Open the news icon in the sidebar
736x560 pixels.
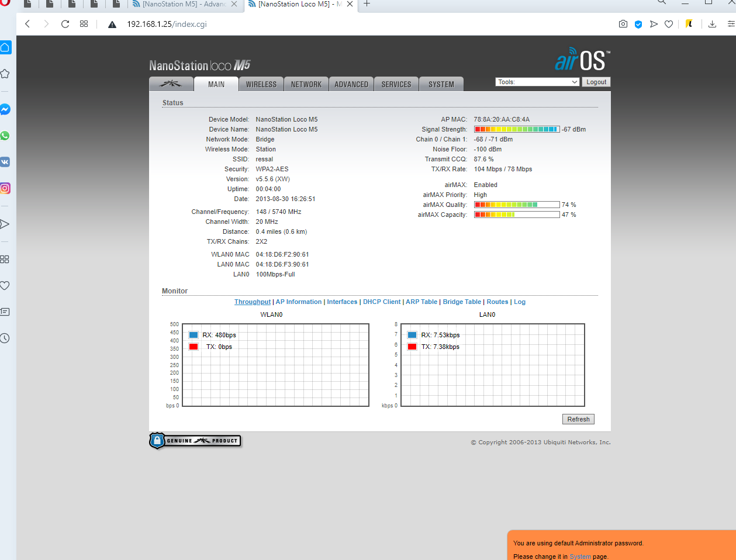[x=5, y=312]
